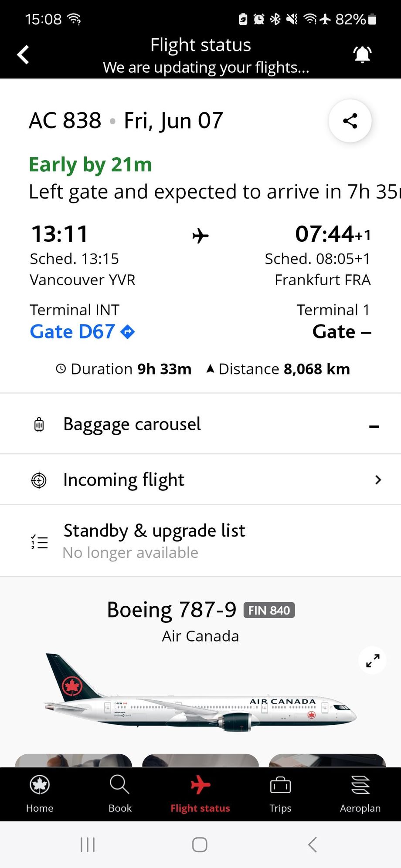
Task: Open the Baggage carousel row
Action: coord(200,424)
